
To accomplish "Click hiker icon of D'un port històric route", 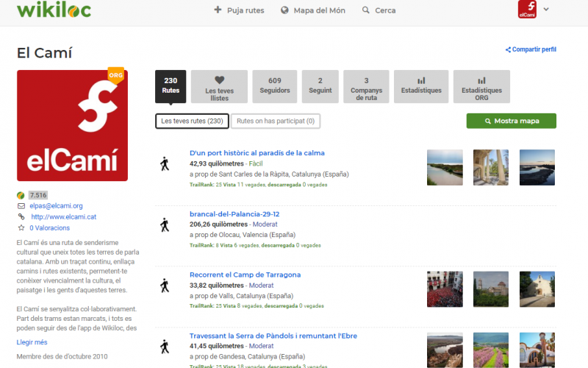I will point(164,164).
